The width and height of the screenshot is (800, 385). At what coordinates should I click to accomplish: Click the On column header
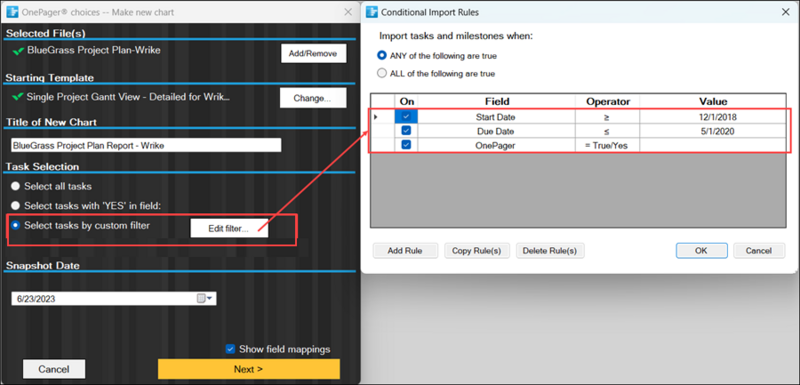(x=406, y=101)
